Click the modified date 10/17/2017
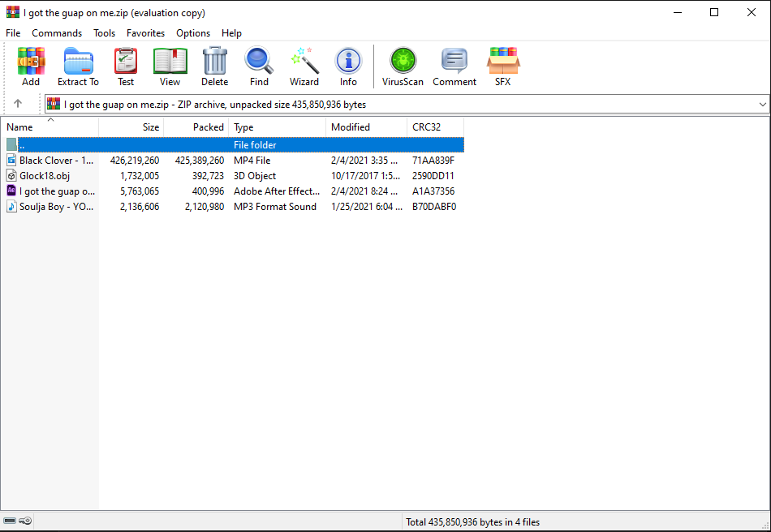Image resolution: width=771 pixels, height=532 pixels. point(365,175)
